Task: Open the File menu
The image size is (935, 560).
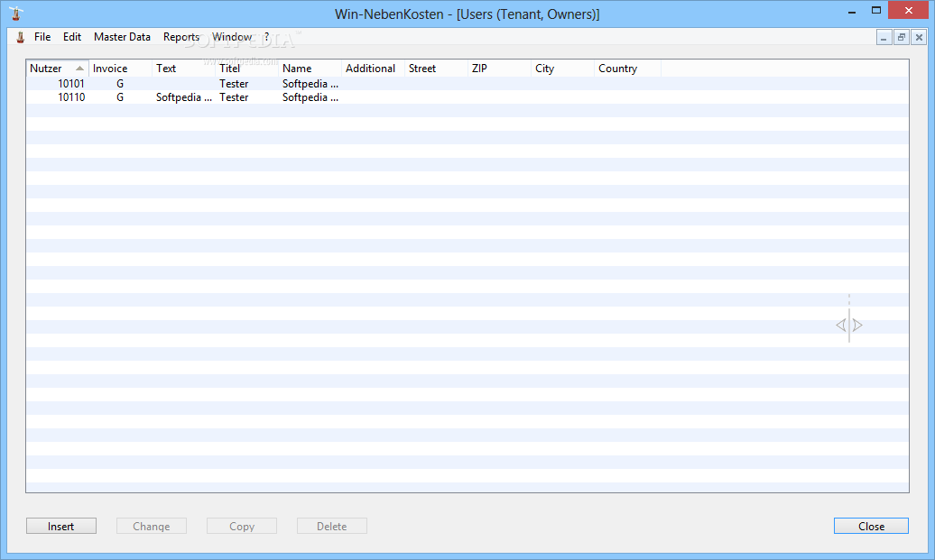Action: (x=42, y=37)
